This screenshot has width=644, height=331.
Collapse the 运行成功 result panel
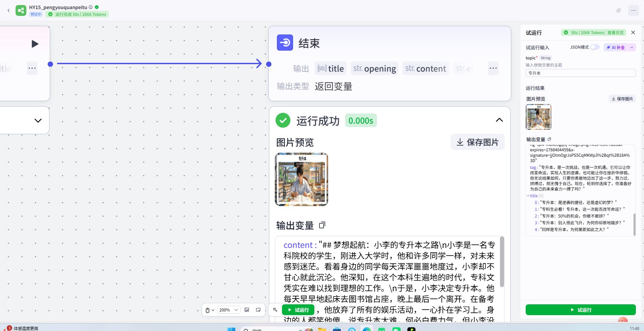[499, 120]
